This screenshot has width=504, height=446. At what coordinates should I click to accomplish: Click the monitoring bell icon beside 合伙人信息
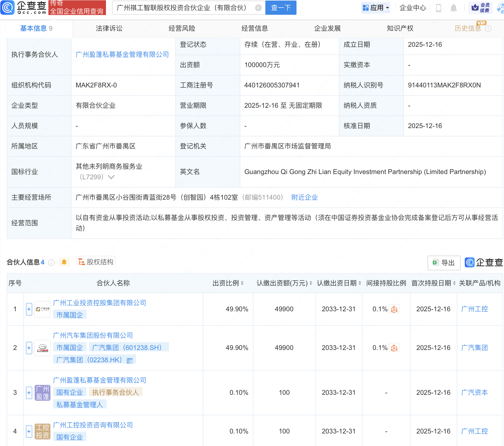[64, 262]
